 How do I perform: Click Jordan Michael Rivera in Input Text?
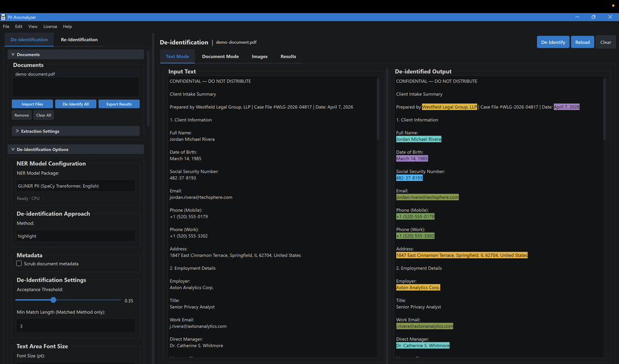[192, 139]
